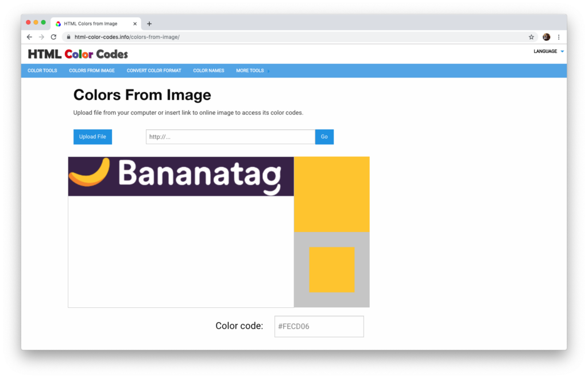Click the Upload File button

[92, 137]
